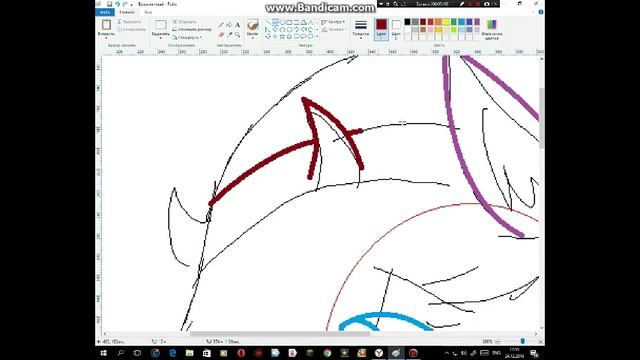Image resolution: width=640 pixels, height=360 pixels.
Task: Pick the pink palette swatch
Action: point(430,29)
